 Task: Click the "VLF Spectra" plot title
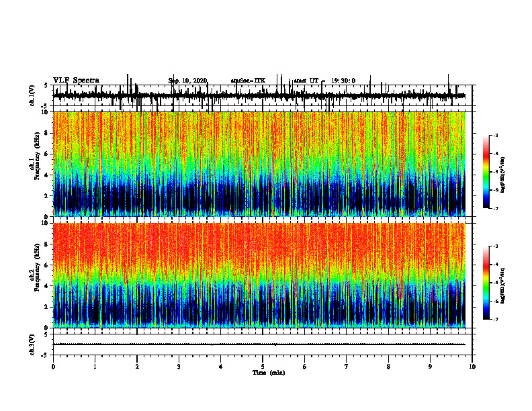[76, 81]
